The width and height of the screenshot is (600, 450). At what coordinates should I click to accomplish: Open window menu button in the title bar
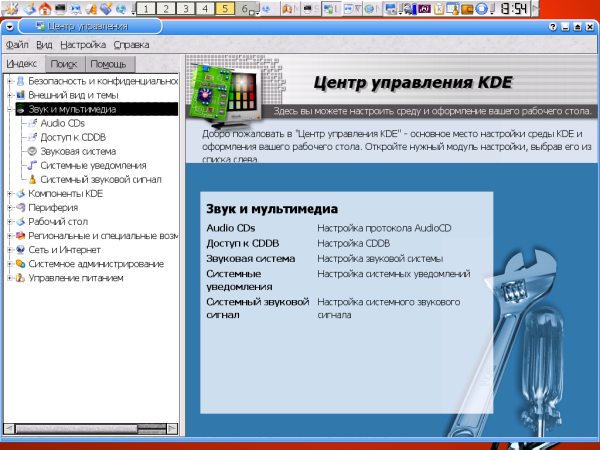click(10, 27)
